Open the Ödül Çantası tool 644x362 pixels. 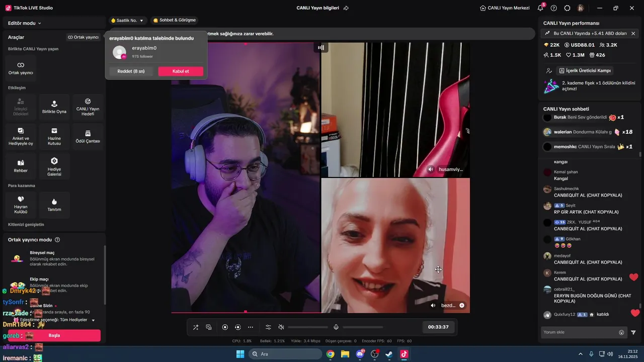point(88,136)
